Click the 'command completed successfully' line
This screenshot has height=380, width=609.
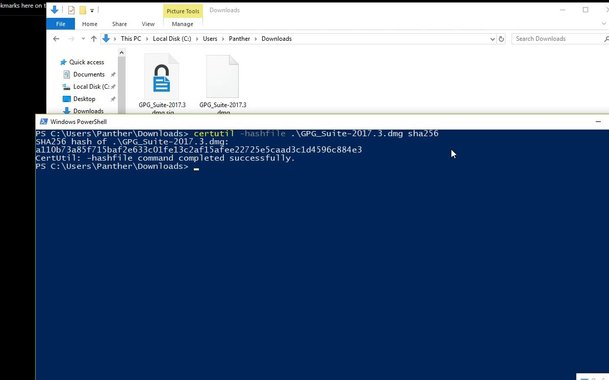coord(165,158)
